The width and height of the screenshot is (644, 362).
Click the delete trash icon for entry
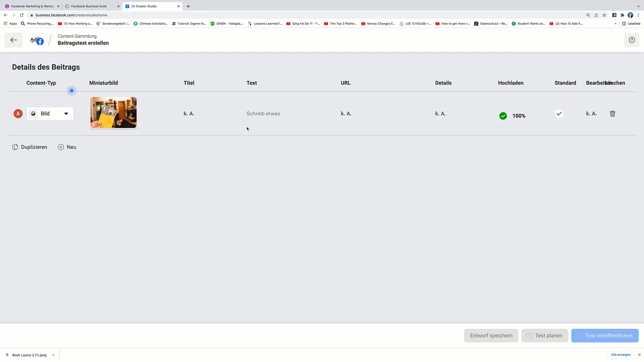(x=612, y=114)
